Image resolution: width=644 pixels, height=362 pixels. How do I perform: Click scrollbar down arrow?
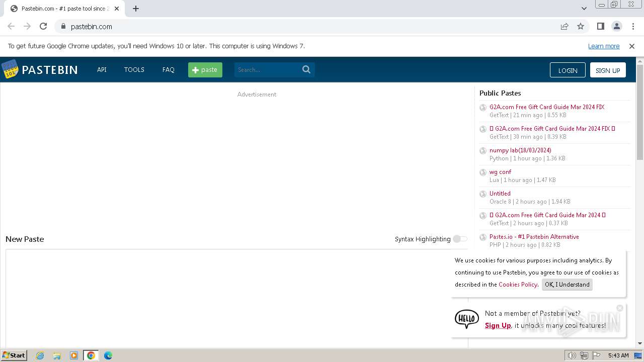(640, 343)
